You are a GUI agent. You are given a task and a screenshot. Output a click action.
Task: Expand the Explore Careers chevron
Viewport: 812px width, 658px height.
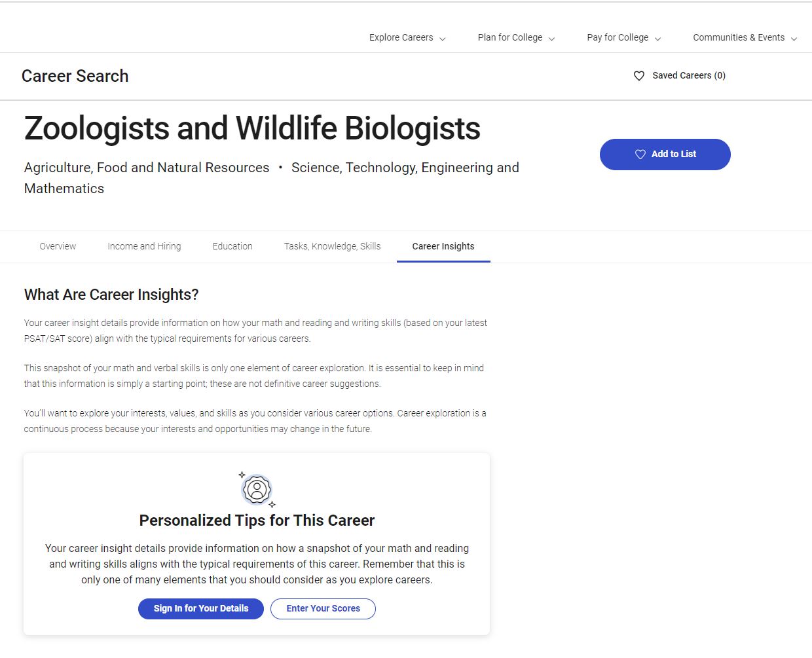[443, 39]
